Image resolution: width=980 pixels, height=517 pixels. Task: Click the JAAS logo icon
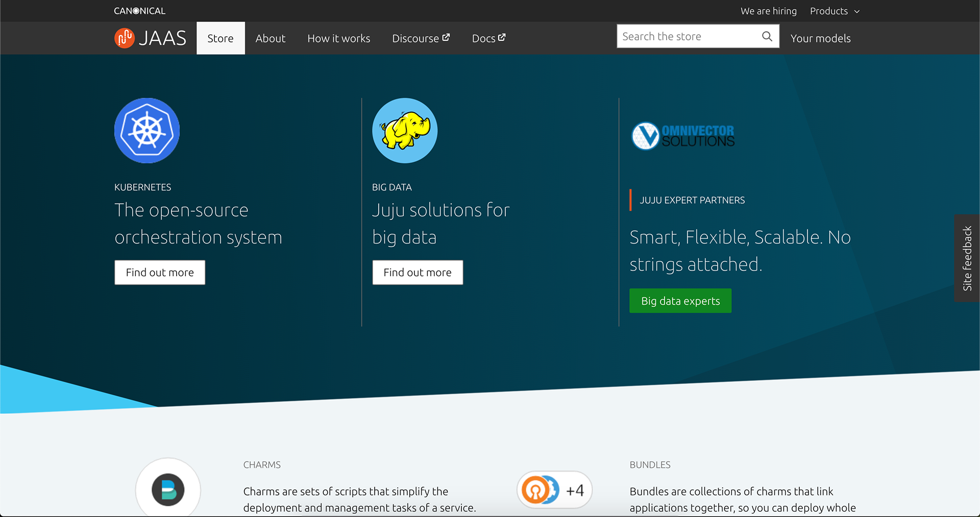(125, 38)
